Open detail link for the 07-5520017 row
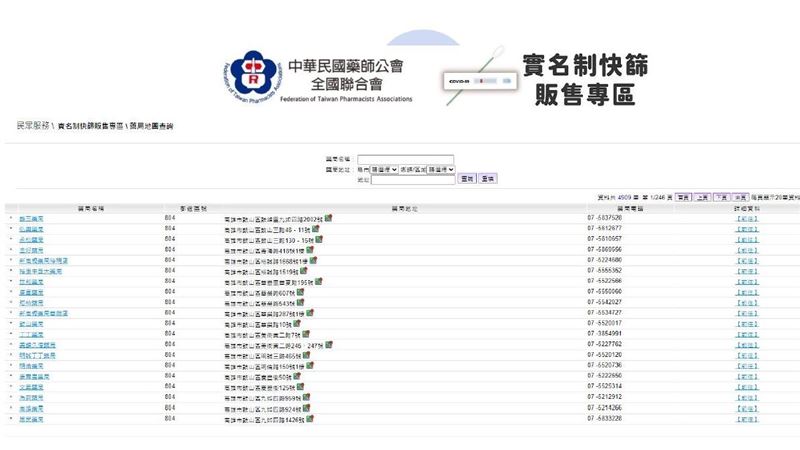800x450 pixels. pos(747,324)
